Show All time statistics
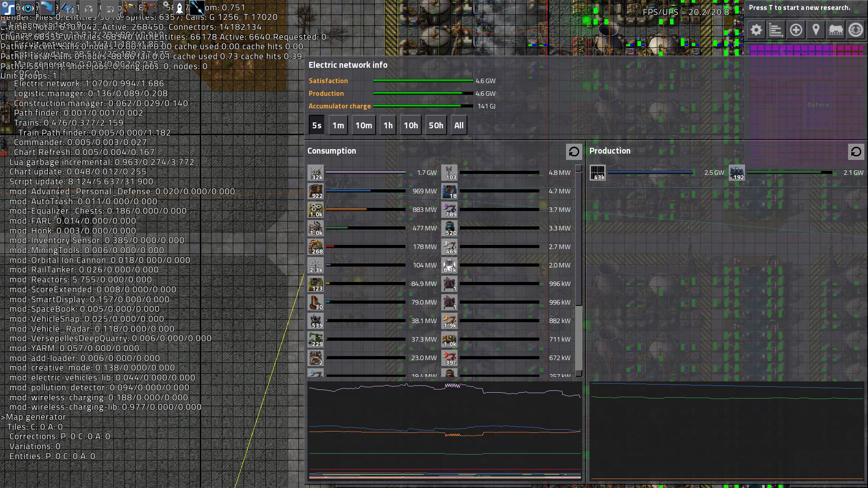 [459, 126]
